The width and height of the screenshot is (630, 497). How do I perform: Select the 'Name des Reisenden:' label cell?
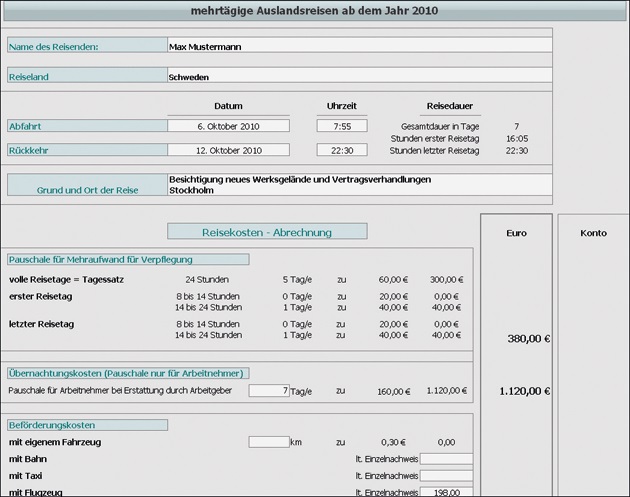coord(87,46)
